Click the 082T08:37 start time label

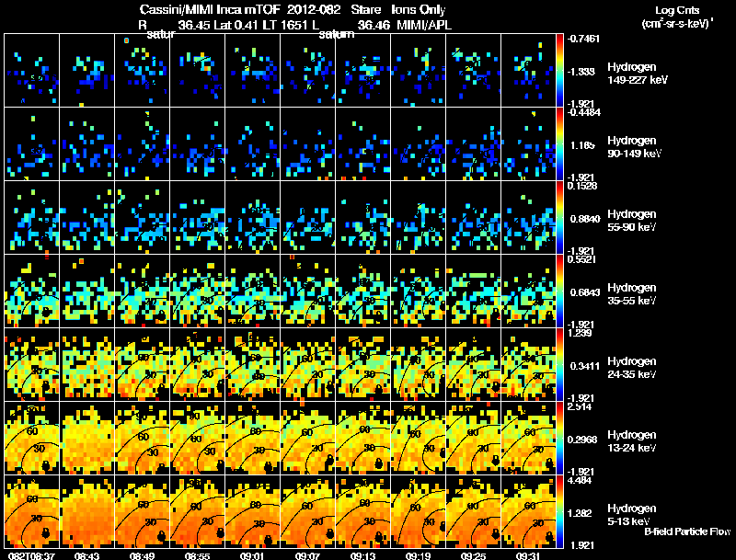coord(31,555)
